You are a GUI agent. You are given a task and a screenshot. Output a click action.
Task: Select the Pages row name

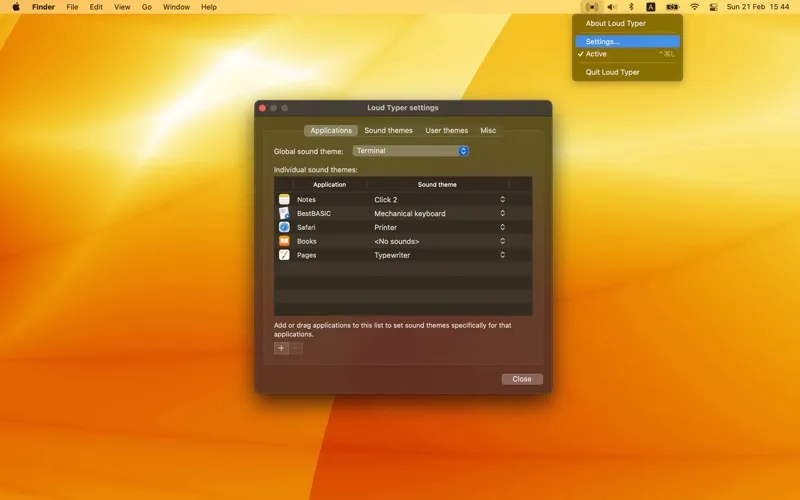click(307, 255)
